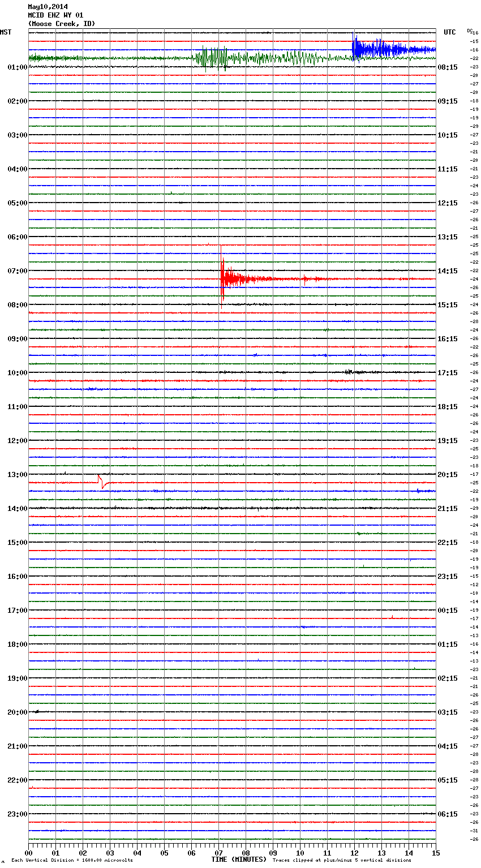Select the 19:15 UTC time label
This screenshot has width=481, height=868.
[x=448, y=441]
